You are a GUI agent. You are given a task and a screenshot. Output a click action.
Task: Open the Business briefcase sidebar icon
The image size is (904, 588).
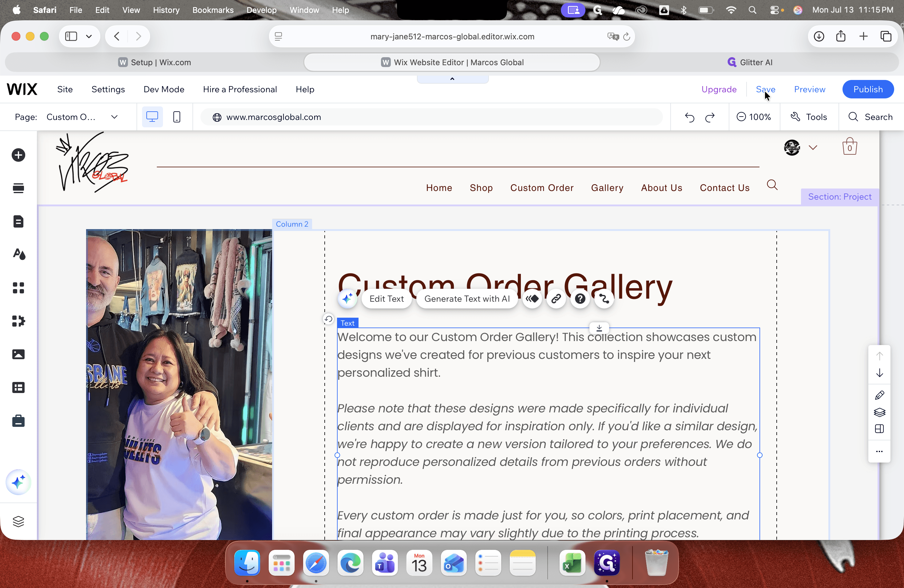pyautogui.click(x=18, y=421)
